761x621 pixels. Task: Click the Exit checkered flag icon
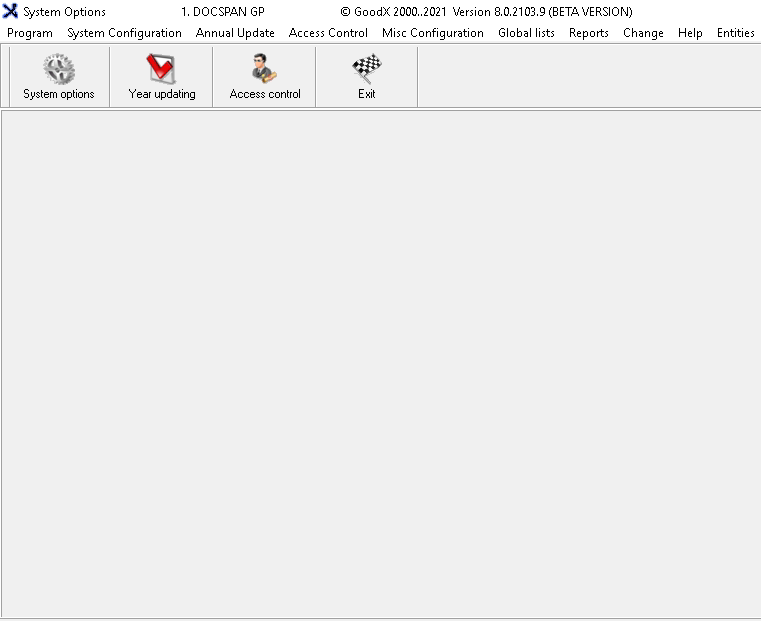point(367,68)
